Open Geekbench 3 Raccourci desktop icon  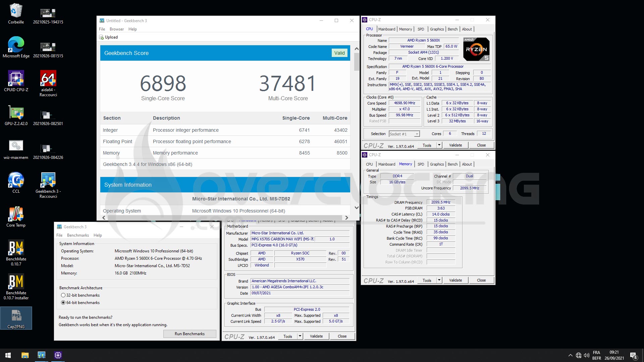tap(48, 185)
